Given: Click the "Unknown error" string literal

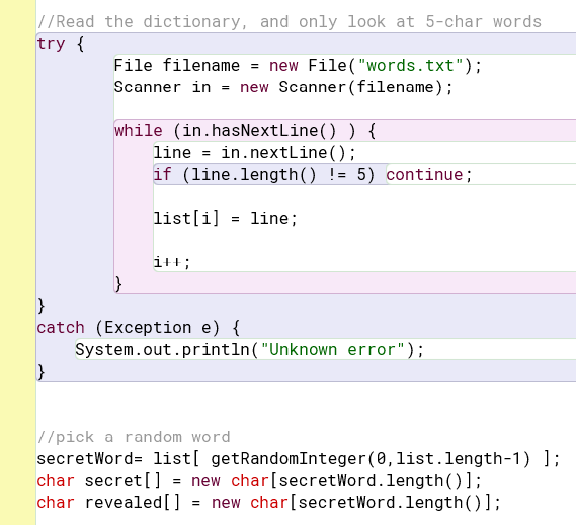Looking at the screenshot, I should click(332, 350).
